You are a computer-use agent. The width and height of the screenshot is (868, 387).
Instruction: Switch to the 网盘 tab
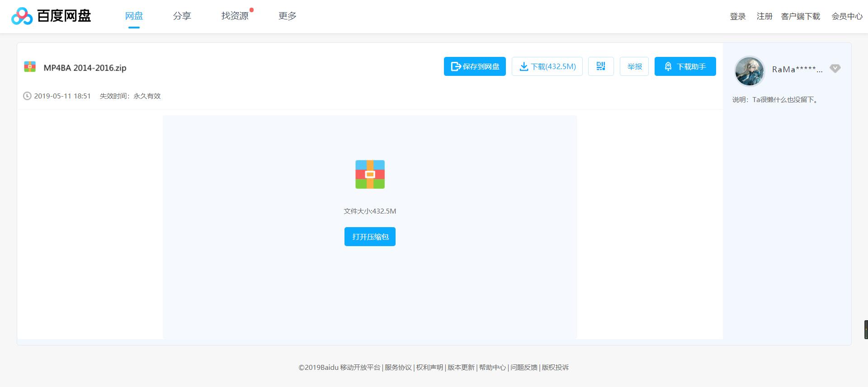[134, 16]
